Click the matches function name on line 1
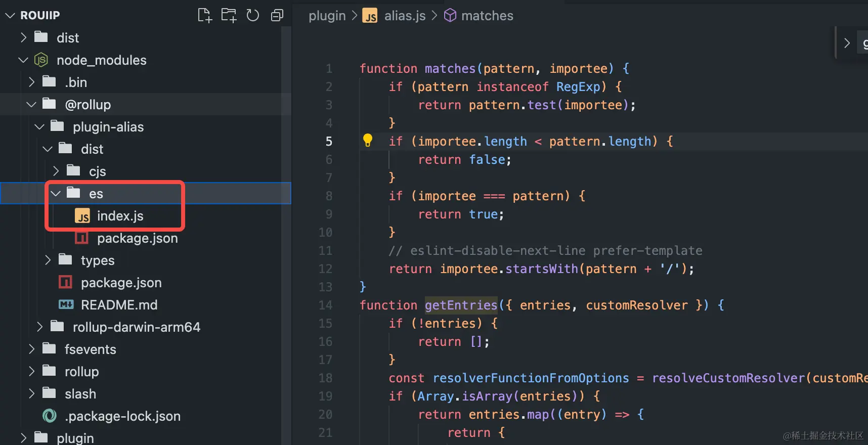868x445 pixels. point(450,68)
